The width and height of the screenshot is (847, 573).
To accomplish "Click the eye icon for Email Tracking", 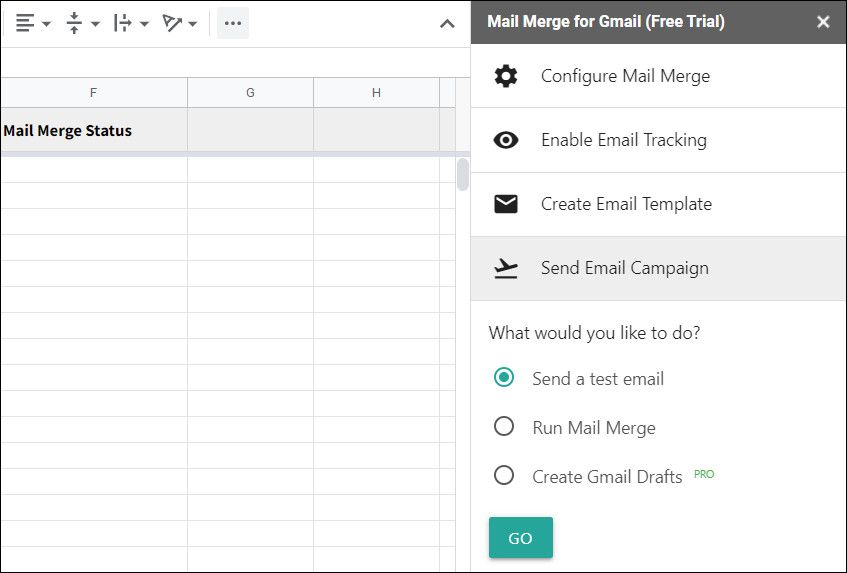I will [x=506, y=140].
